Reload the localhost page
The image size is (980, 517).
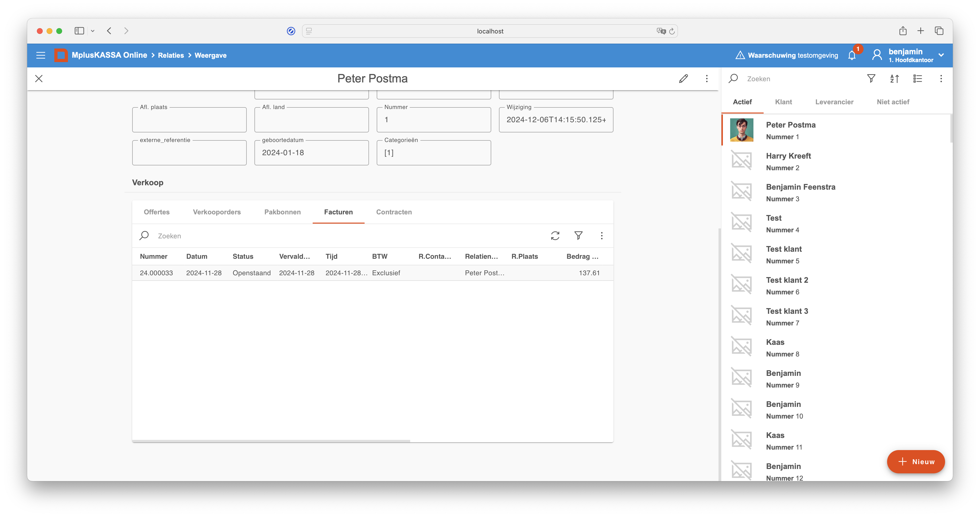pyautogui.click(x=672, y=31)
